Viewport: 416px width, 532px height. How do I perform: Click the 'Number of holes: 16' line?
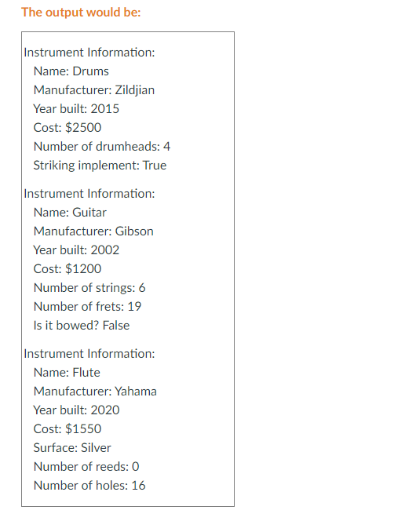click(89, 486)
